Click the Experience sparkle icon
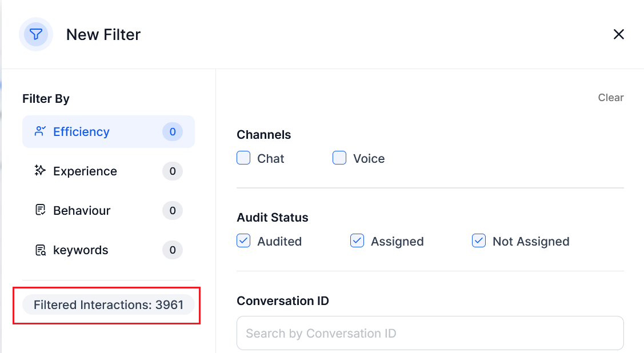 click(40, 171)
